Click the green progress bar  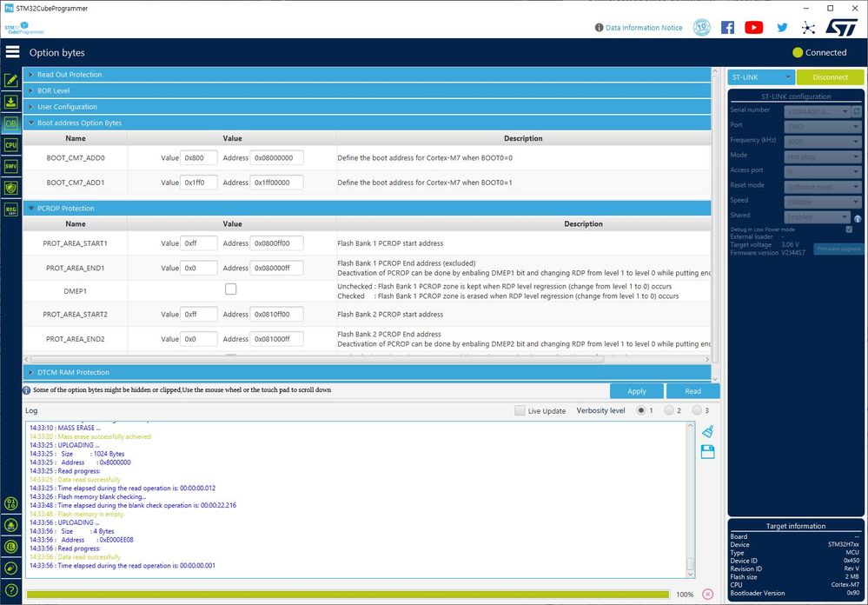pos(348,594)
